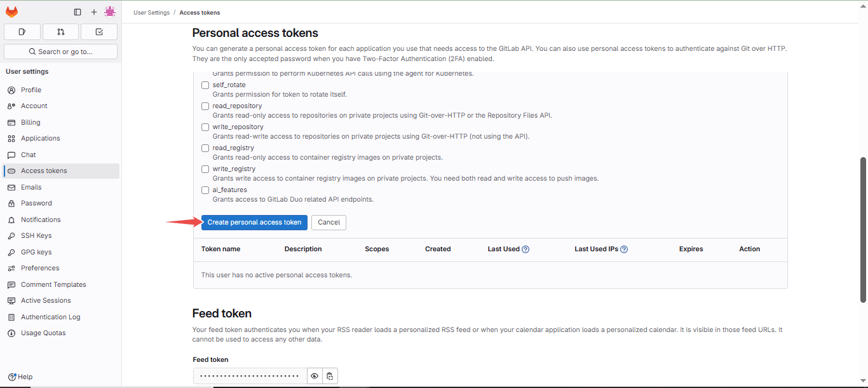868x388 pixels.
Task: Open the user menu via the avatar
Action: (x=110, y=11)
